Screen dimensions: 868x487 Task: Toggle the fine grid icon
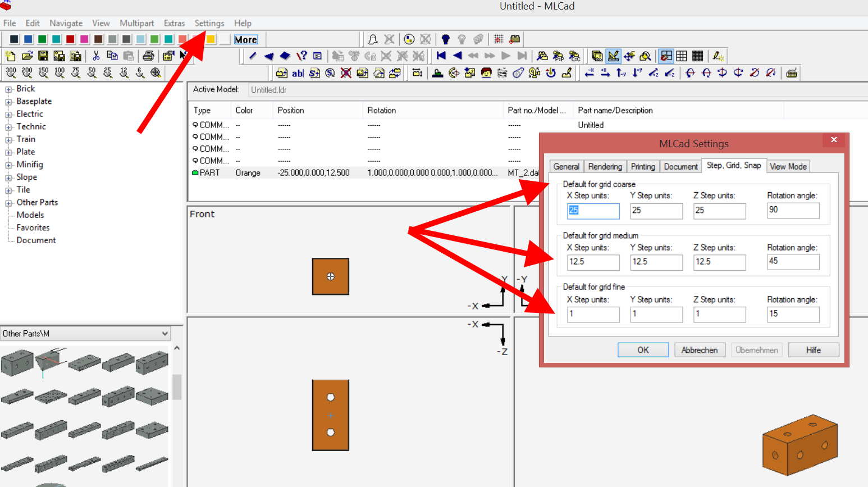pos(697,56)
